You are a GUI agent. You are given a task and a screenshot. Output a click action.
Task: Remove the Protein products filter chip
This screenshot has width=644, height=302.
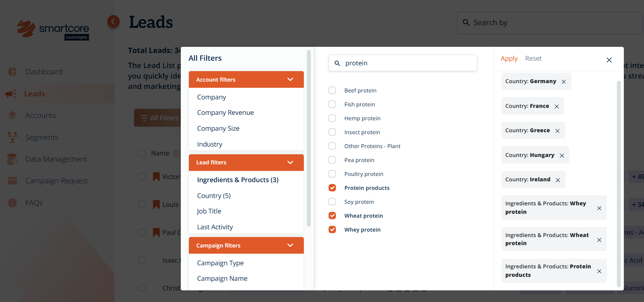pyautogui.click(x=599, y=271)
